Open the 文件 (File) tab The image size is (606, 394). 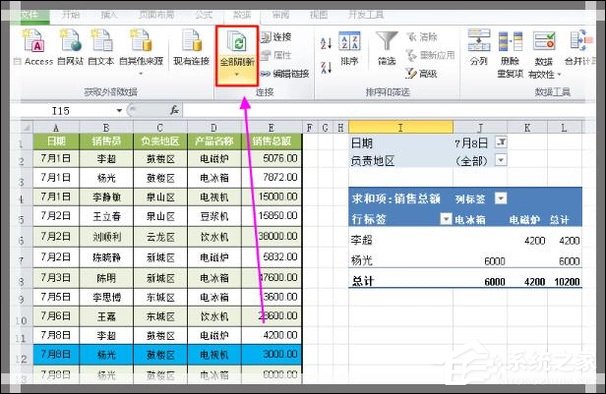point(30,15)
